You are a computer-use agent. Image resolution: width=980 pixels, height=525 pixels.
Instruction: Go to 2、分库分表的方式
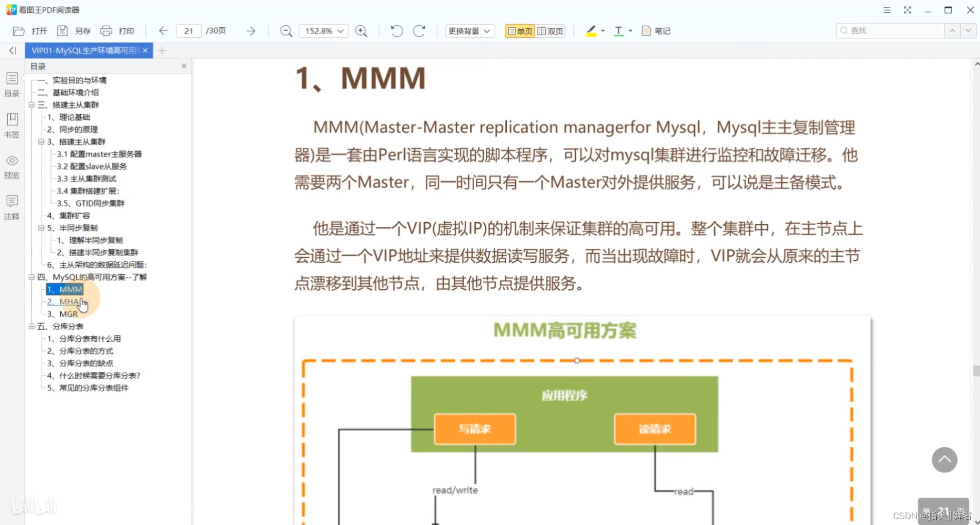click(80, 351)
